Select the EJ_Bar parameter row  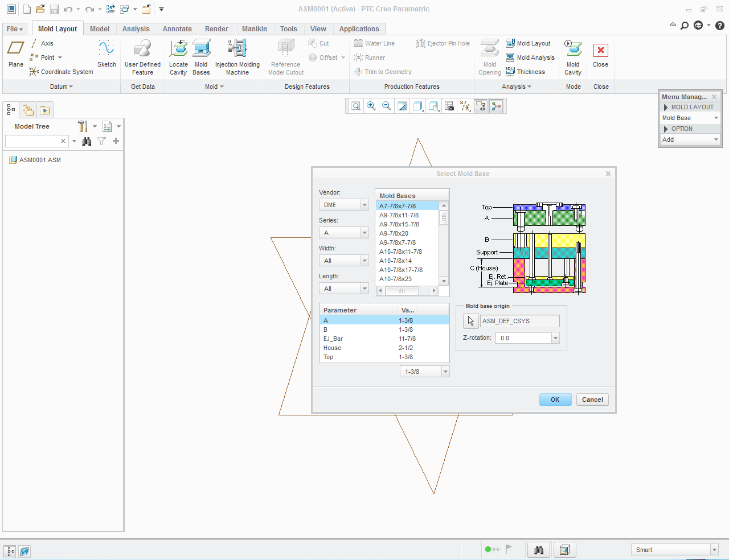click(x=384, y=339)
